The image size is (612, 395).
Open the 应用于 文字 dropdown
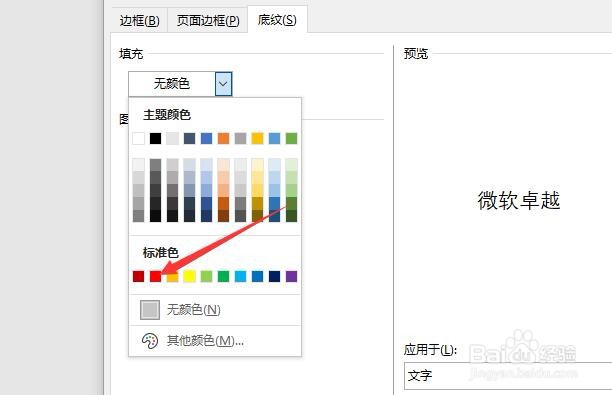click(x=508, y=375)
